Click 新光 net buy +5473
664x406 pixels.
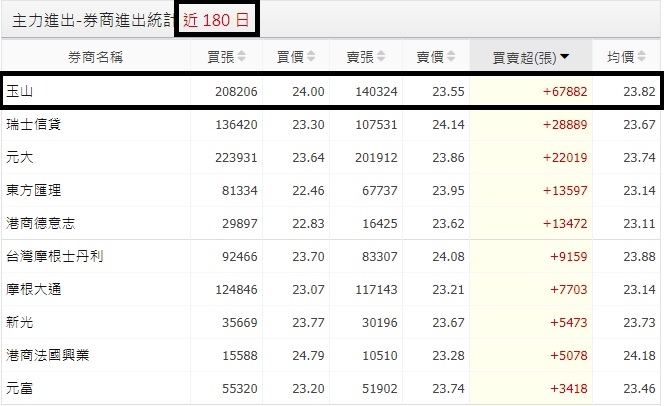point(569,323)
